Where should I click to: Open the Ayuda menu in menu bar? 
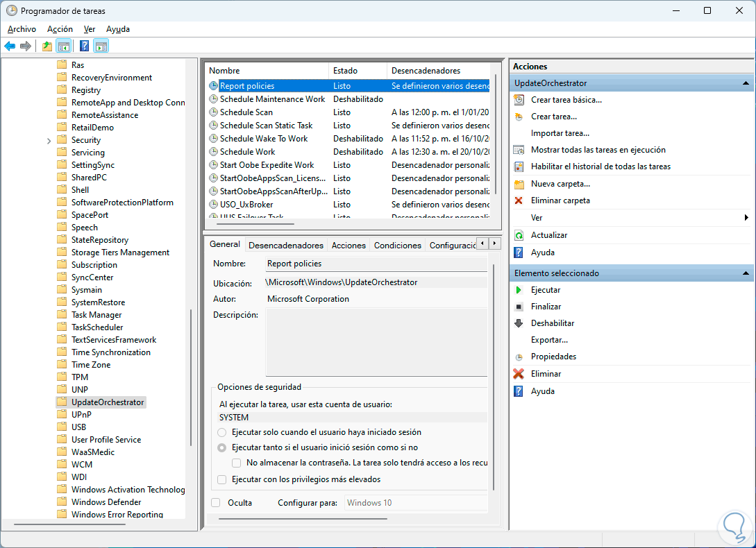[117, 29]
